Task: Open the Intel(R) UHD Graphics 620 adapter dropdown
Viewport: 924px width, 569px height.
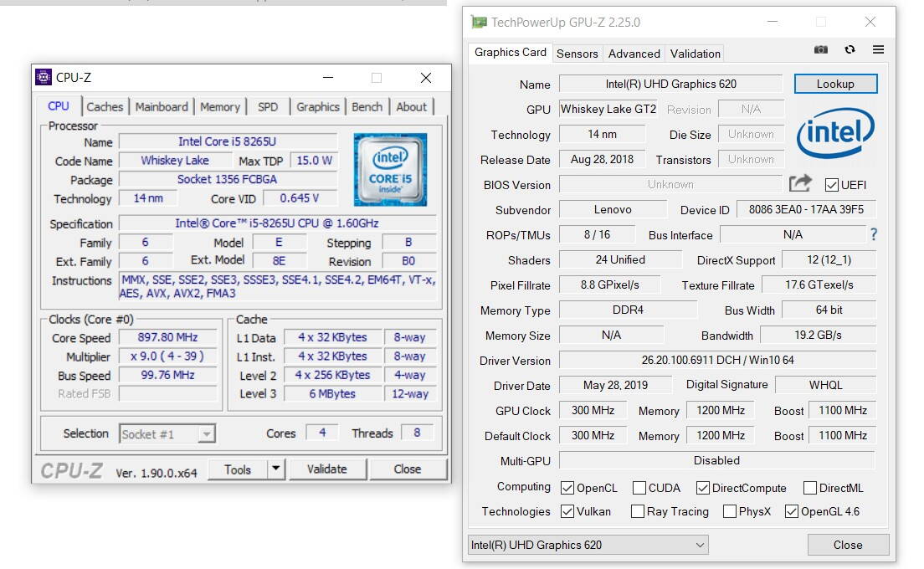Action: (x=588, y=545)
